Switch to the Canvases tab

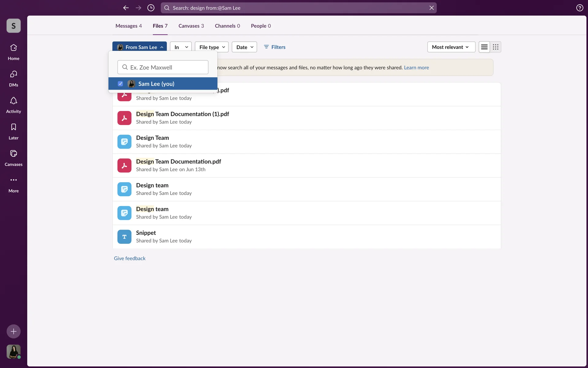pos(191,26)
